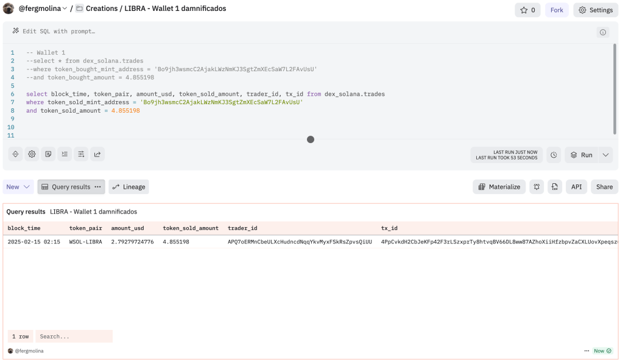This screenshot has width=623, height=364.
Task: Click the alert bell icon beside Materialize
Action: 537,187
